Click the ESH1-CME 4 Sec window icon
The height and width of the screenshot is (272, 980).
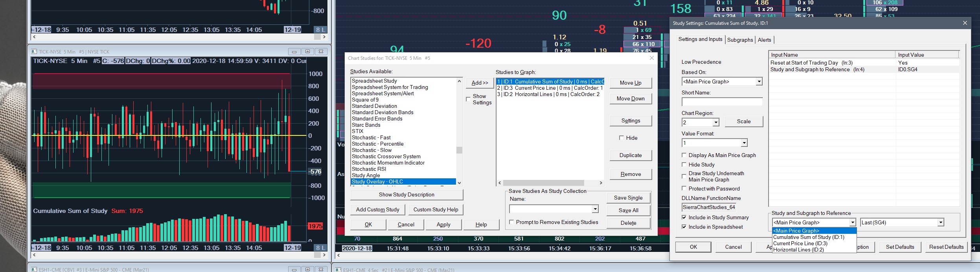tap(338, 270)
